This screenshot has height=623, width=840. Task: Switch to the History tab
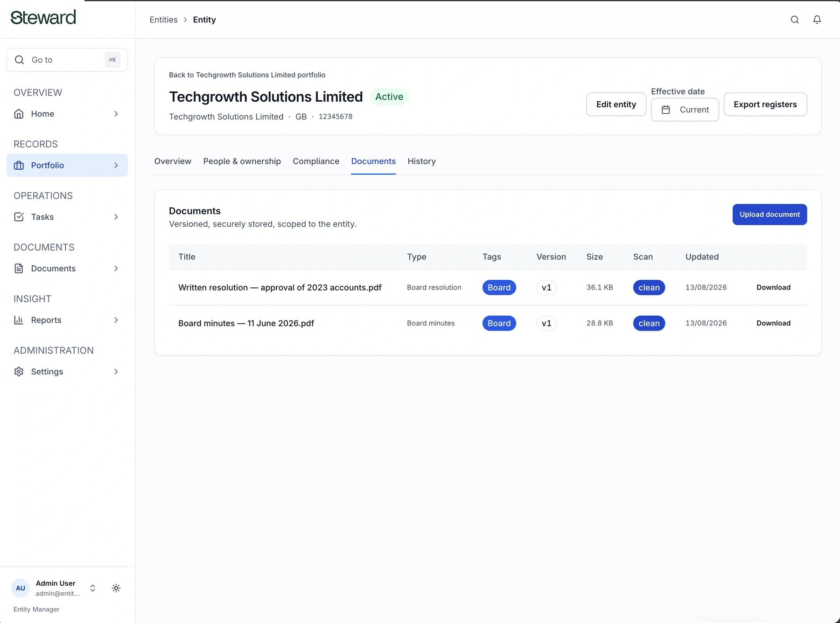coord(421,161)
